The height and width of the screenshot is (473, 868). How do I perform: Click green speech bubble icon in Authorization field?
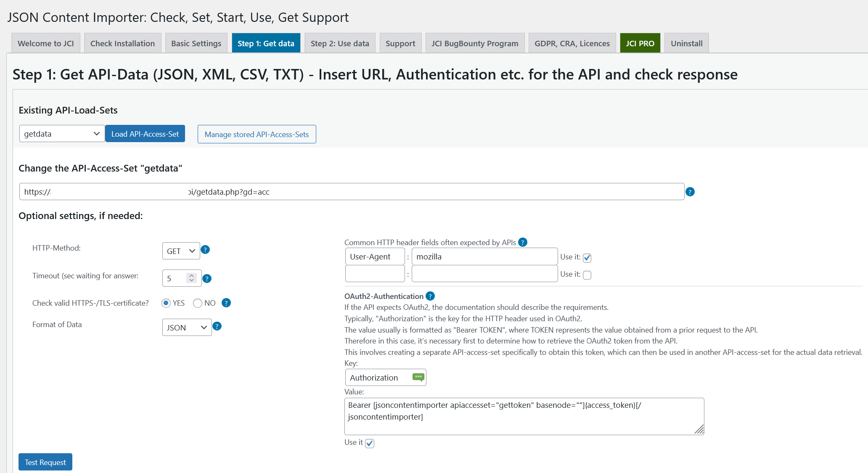coord(418,377)
